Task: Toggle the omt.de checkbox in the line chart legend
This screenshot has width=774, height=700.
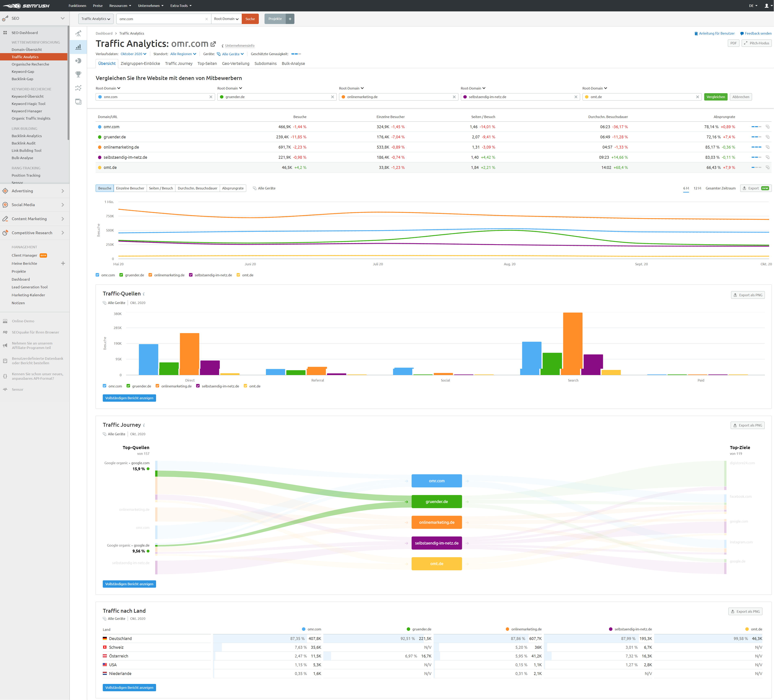Action: coord(238,275)
